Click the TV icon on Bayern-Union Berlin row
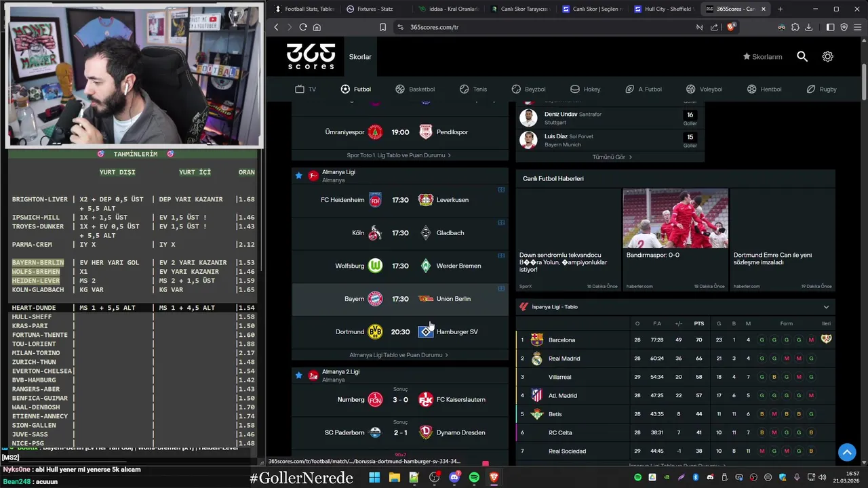The width and height of the screenshot is (868, 488). click(x=501, y=289)
